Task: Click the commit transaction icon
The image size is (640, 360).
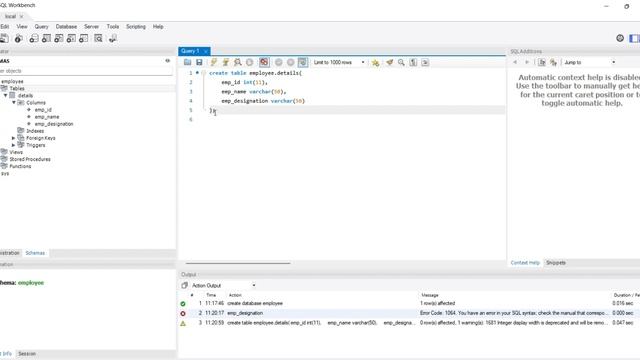Action: tap(278, 62)
